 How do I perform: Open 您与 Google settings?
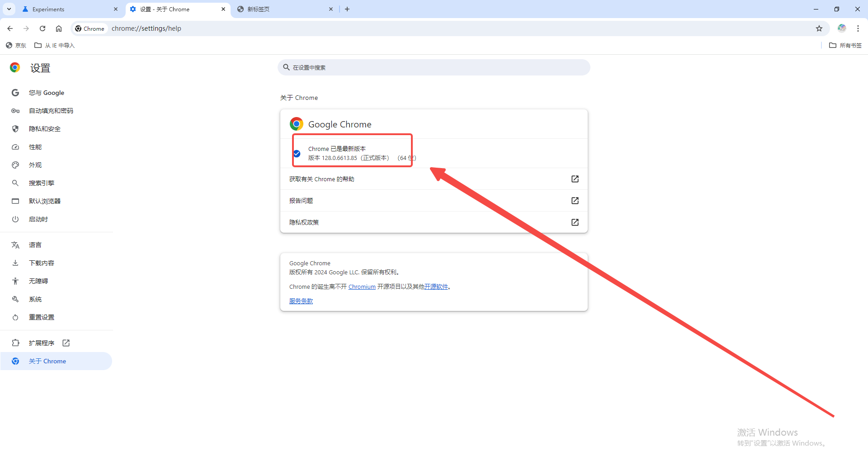click(x=57, y=93)
